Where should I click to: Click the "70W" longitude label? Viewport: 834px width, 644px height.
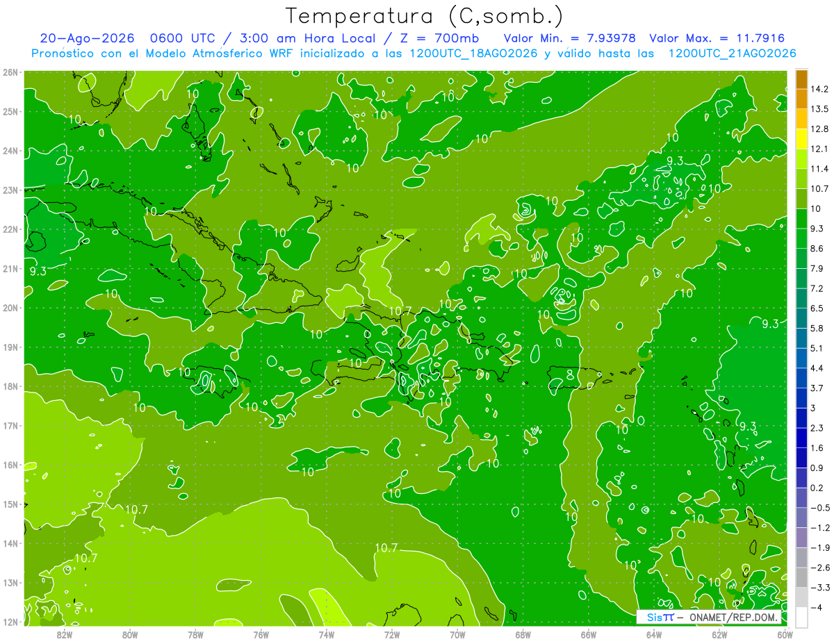coord(457,635)
